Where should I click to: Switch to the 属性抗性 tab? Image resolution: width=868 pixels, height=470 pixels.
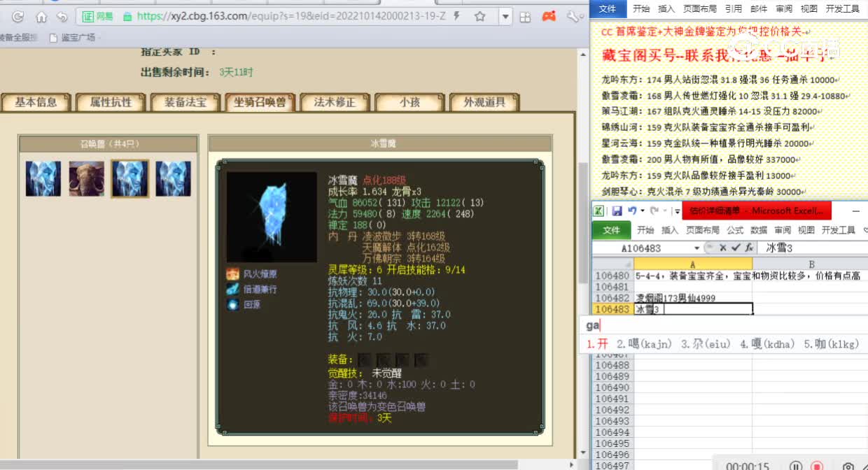point(111,102)
